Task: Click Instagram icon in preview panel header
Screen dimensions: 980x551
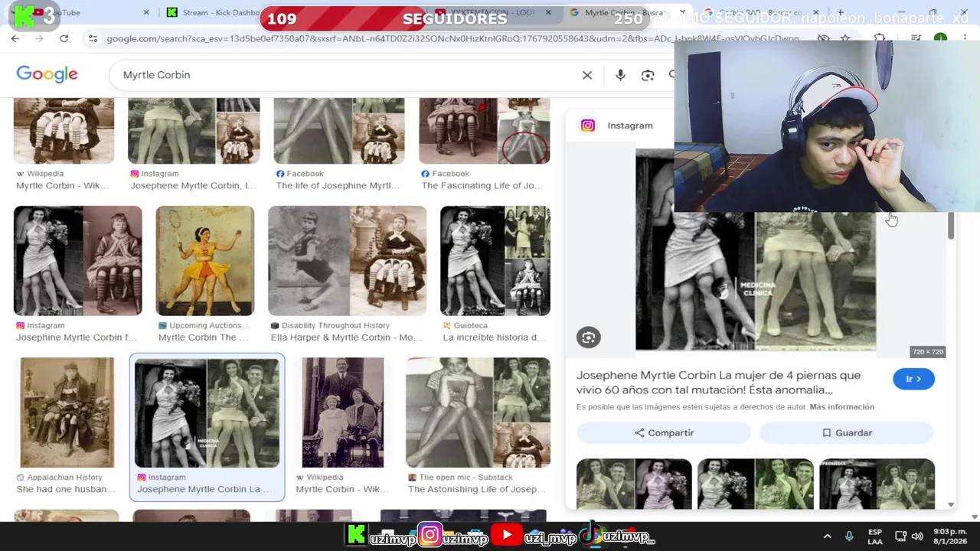Action: (x=588, y=126)
